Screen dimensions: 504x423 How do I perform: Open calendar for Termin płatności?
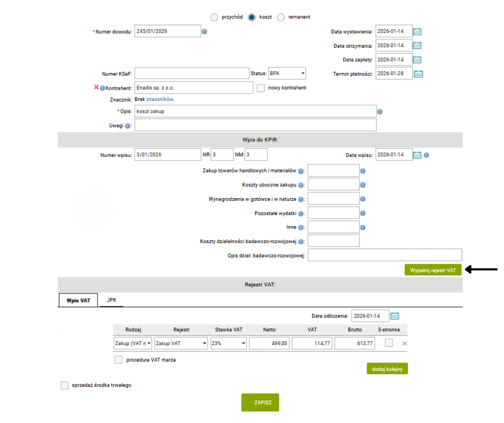pos(419,74)
